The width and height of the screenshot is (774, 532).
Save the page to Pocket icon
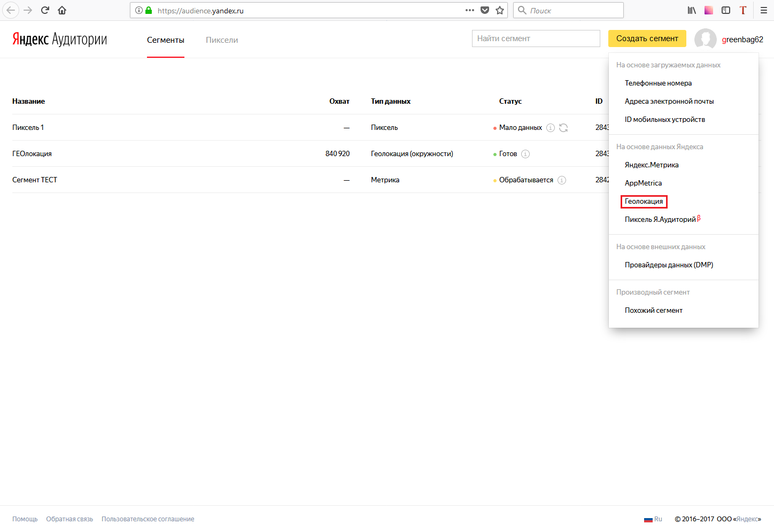coord(485,10)
